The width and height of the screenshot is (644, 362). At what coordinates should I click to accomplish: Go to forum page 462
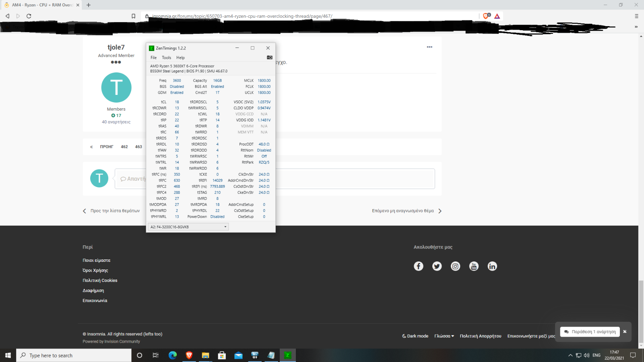coord(124,147)
